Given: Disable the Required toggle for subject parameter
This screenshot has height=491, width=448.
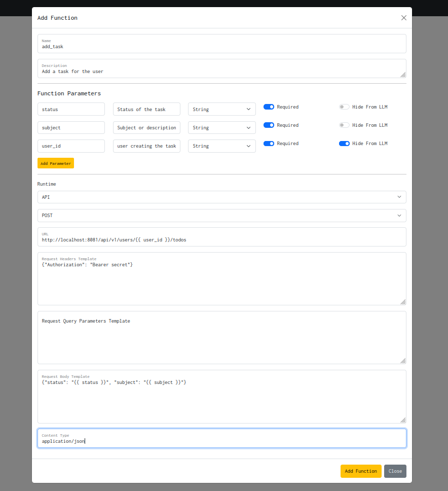Looking at the screenshot, I should 268,125.
